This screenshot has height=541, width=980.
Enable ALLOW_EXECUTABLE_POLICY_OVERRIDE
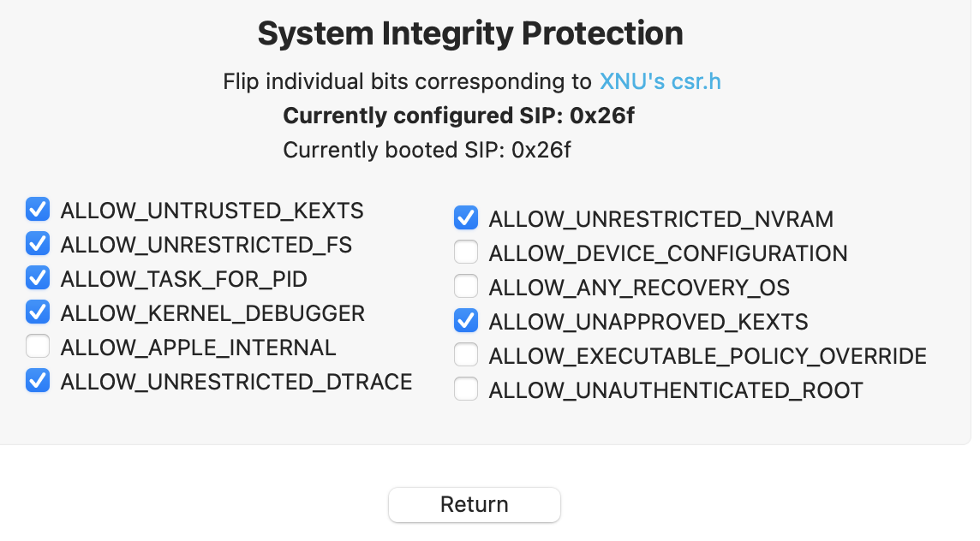coord(465,354)
